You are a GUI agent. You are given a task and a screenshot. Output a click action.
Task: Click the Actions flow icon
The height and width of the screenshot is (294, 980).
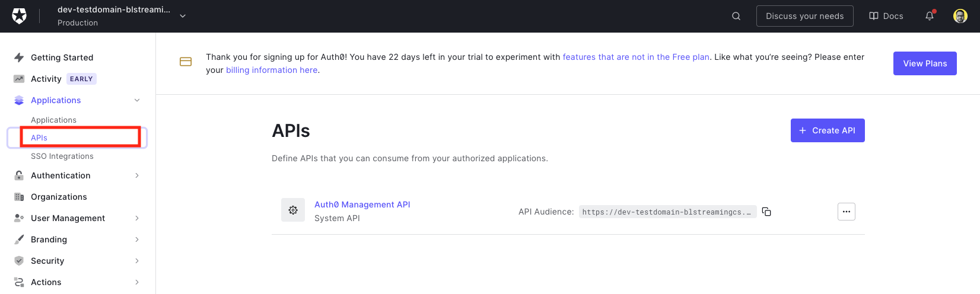click(x=19, y=282)
